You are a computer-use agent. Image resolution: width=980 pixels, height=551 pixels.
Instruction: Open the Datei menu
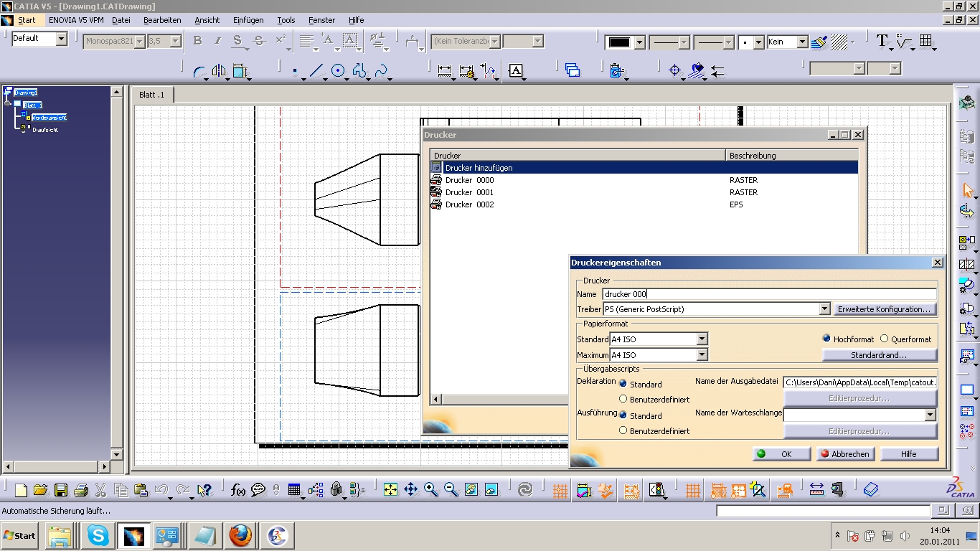coord(121,20)
